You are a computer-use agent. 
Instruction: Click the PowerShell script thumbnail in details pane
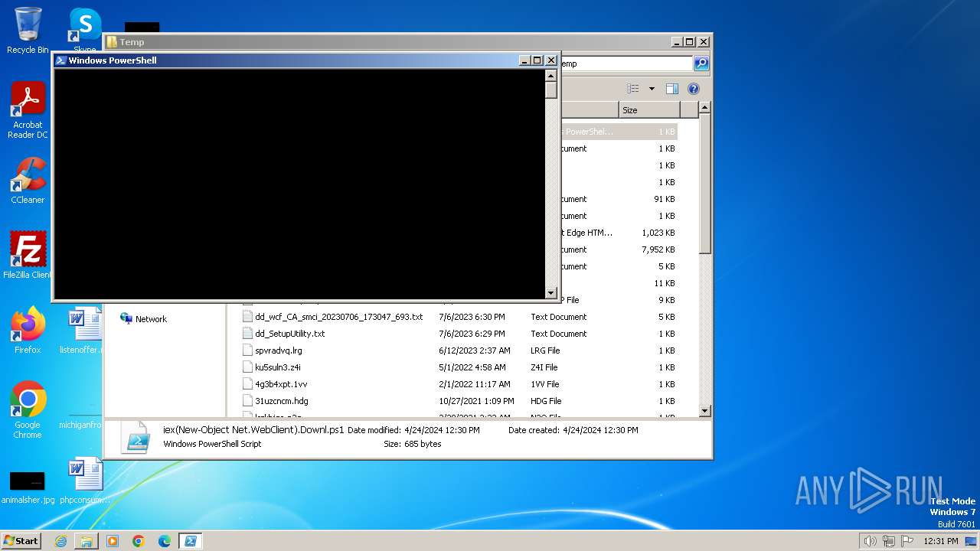click(x=136, y=437)
